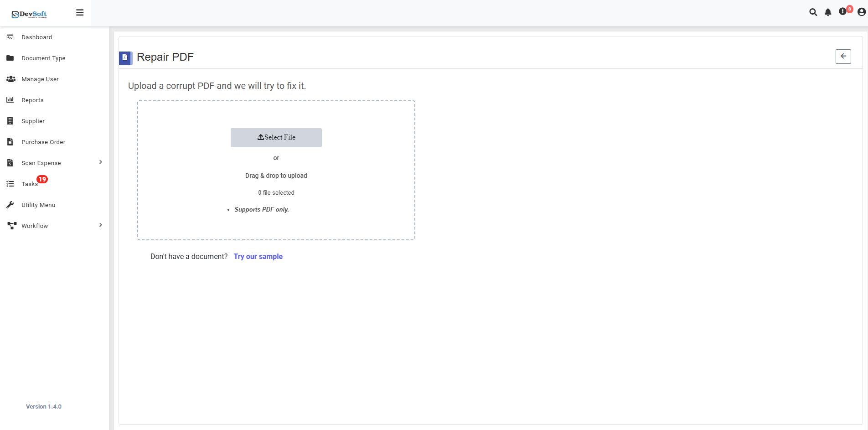Open the notification bell

828,12
